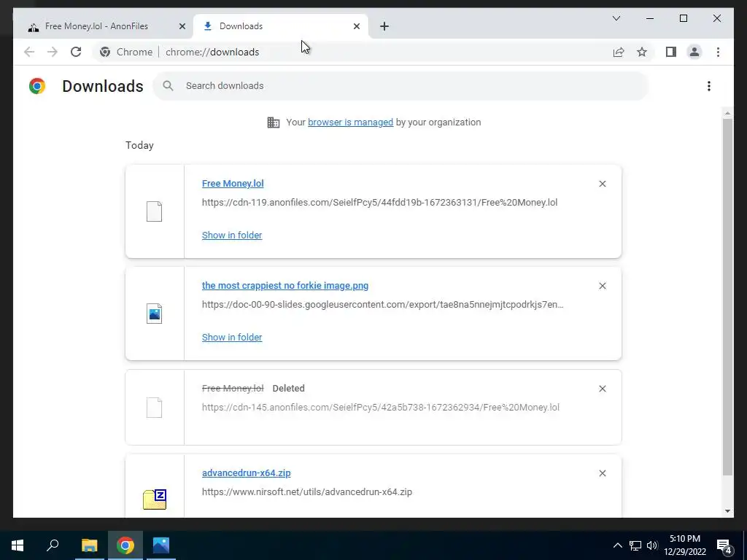Viewport: 747px width, 560px height.
Task: Click the Today date heading
Action: 139,146
